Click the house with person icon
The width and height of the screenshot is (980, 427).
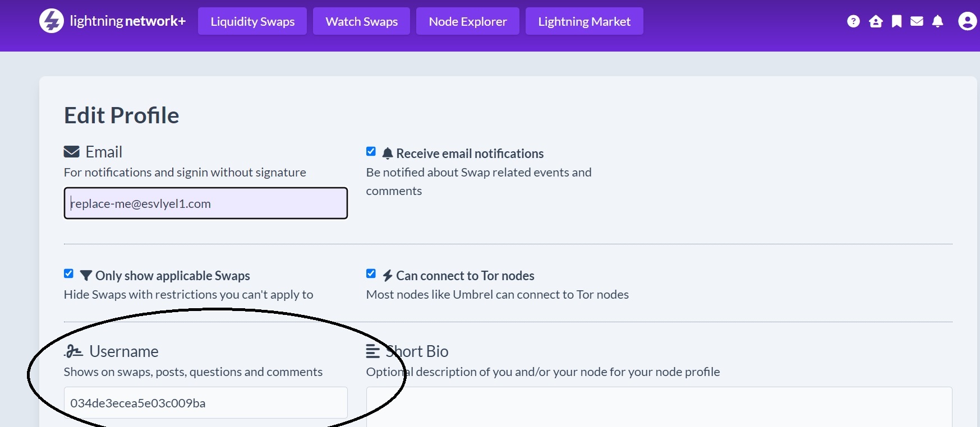coord(876,21)
